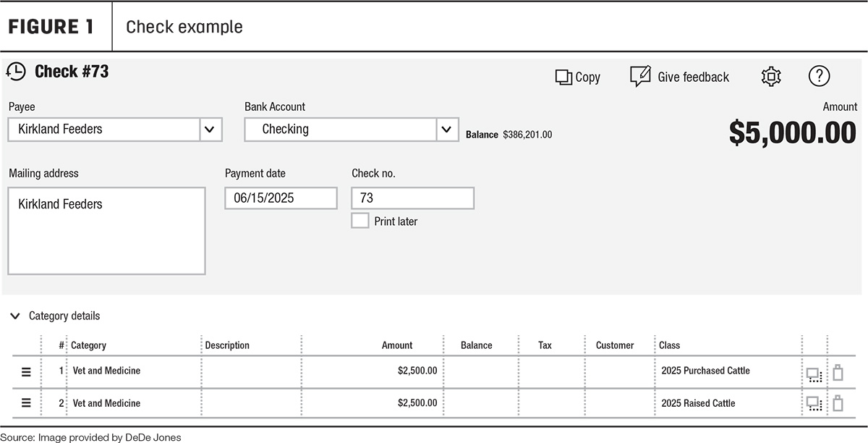Select Vet and Medicine in row 2
This screenshot has width=868, height=443.
pyautogui.click(x=106, y=403)
